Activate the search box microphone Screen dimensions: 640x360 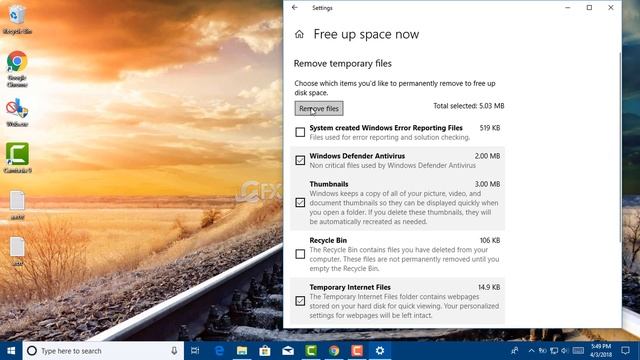[x=174, y=351]
